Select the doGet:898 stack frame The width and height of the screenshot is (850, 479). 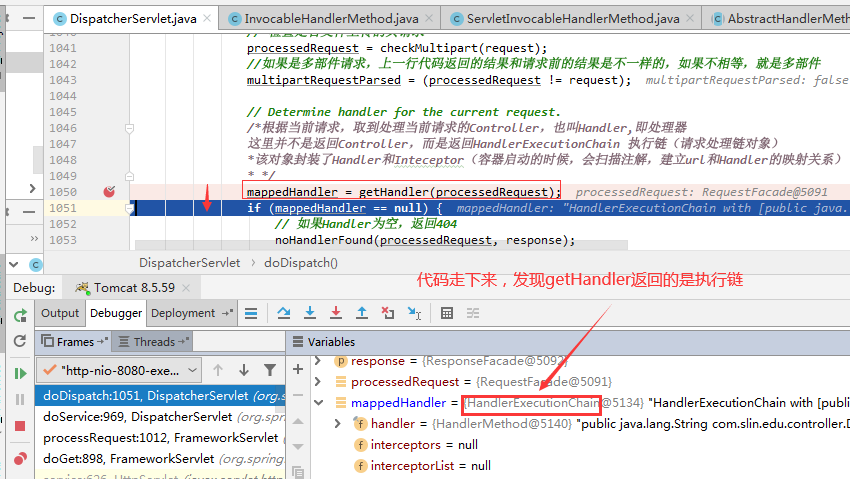[x=160, y=459]
